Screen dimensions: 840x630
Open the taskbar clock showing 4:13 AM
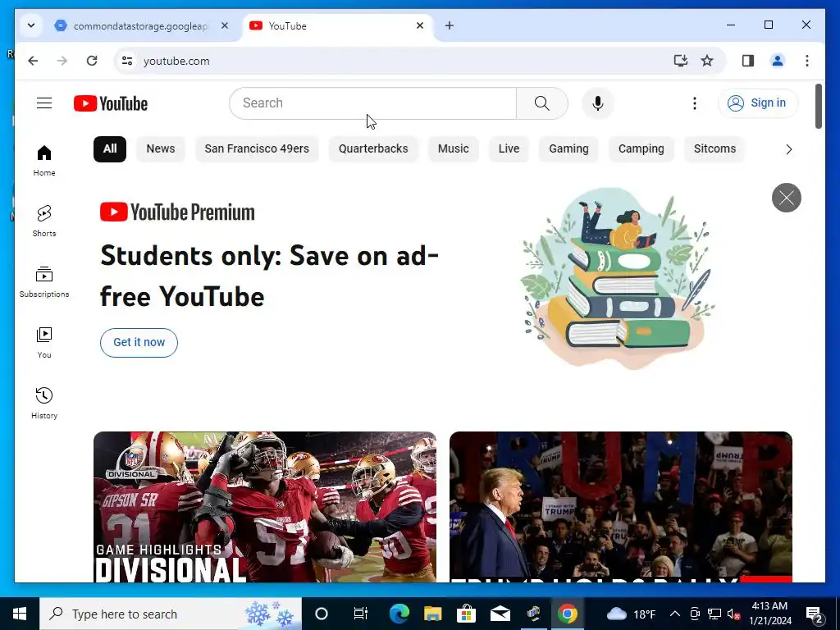coord(769,614)
